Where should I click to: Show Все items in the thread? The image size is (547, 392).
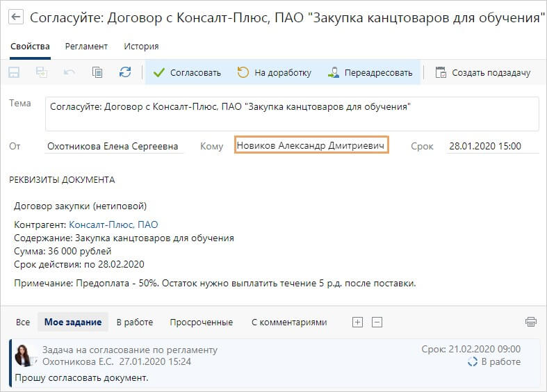pos(23,322)
